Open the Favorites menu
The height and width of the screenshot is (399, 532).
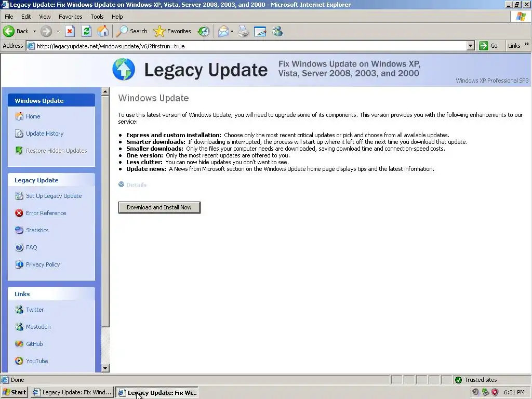pos(71,17)
